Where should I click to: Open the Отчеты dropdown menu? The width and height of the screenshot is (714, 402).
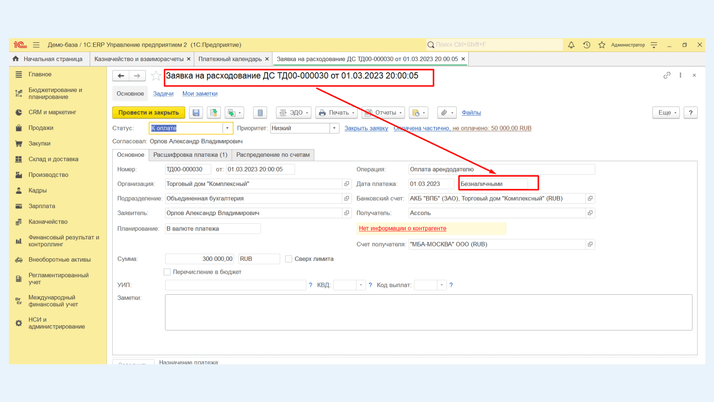click(384, 113)
